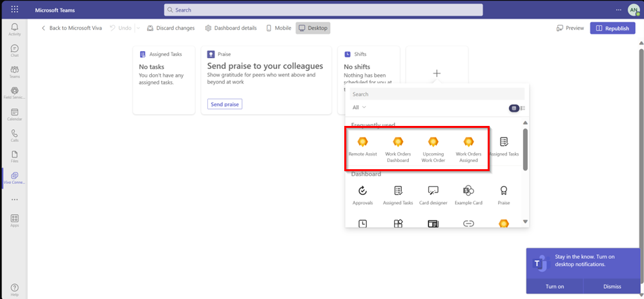
Task: Open Help at the sidebar bottom
Action: [x=14, y=289]
